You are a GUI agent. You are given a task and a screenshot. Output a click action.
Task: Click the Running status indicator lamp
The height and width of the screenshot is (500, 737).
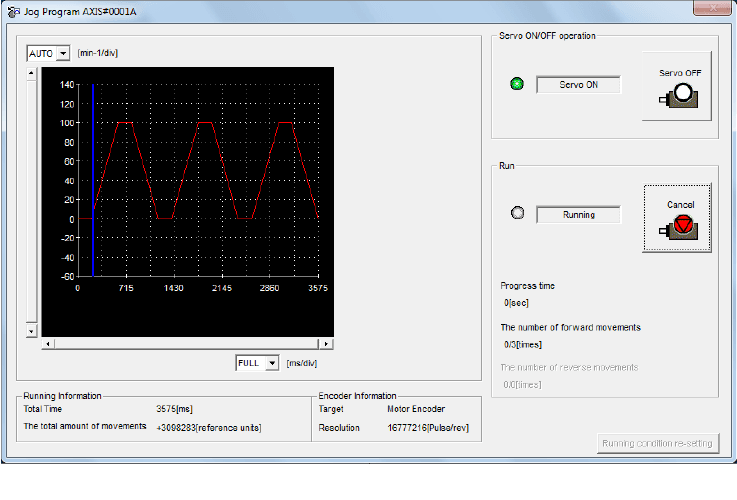tap(517, 214)
